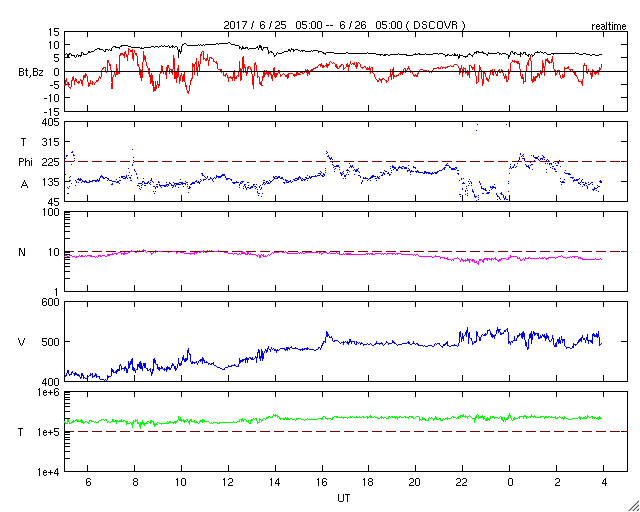Click the 'A' label below Phi
This screenshot has width=640, height=512.
[x=25, y=184]
